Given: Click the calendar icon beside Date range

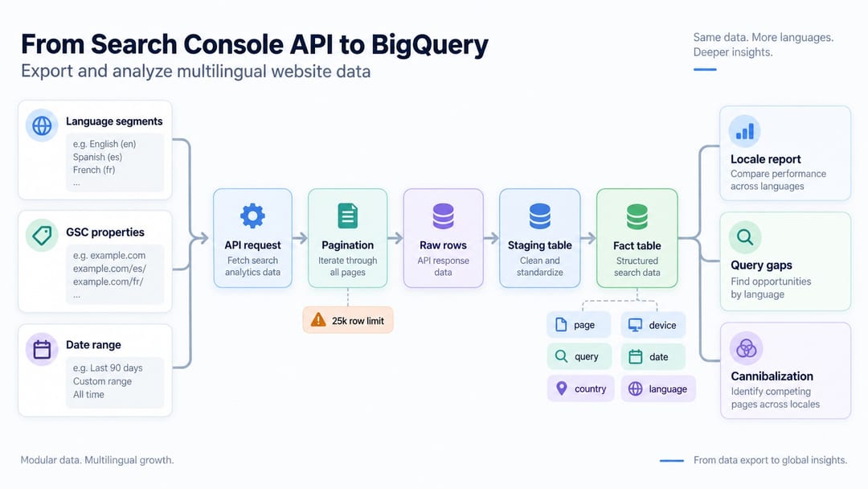Looking at the screenshot, I should [42, 349].
